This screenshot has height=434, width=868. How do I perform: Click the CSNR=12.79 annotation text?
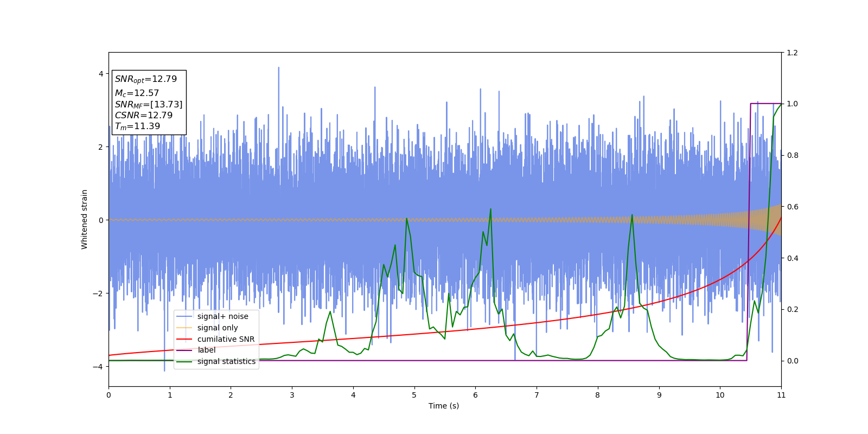(x=143, y=116)
